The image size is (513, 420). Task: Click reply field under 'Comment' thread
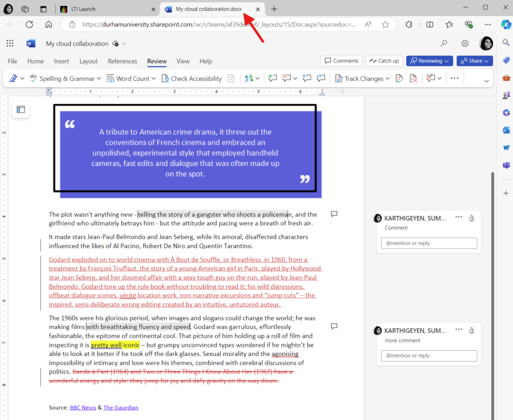(429, 243)
